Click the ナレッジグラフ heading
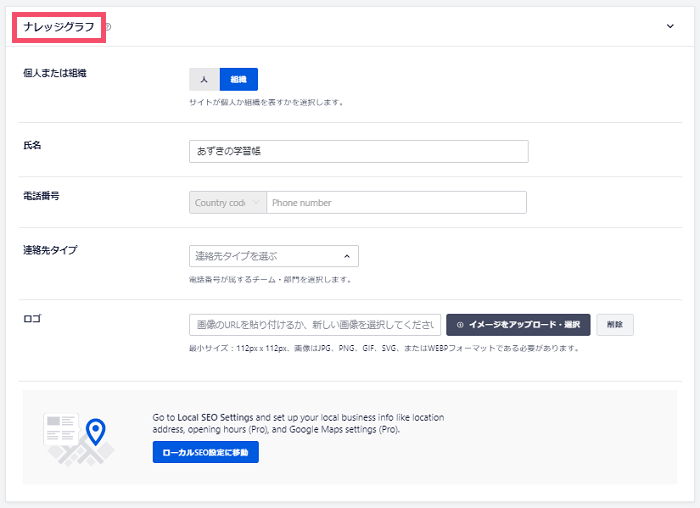The height and width of the screenshot is (508, 700). pos(59,27)
